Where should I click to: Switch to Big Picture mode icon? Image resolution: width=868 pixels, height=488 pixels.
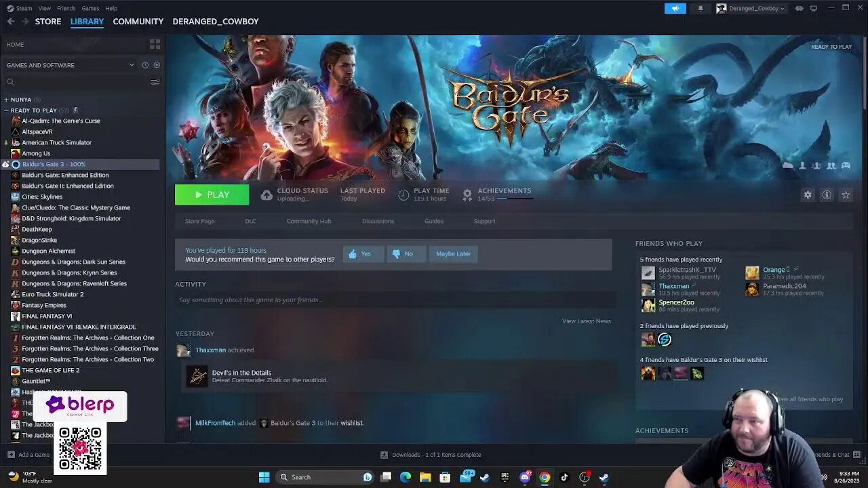click(814, 8)
